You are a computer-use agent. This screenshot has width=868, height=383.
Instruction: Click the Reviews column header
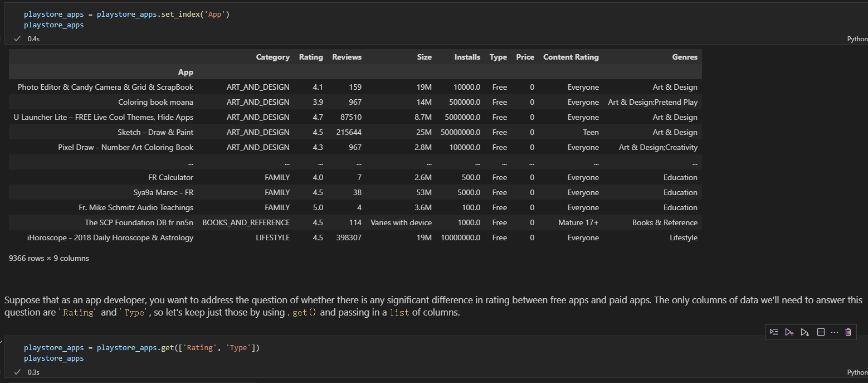click(347, 57)
